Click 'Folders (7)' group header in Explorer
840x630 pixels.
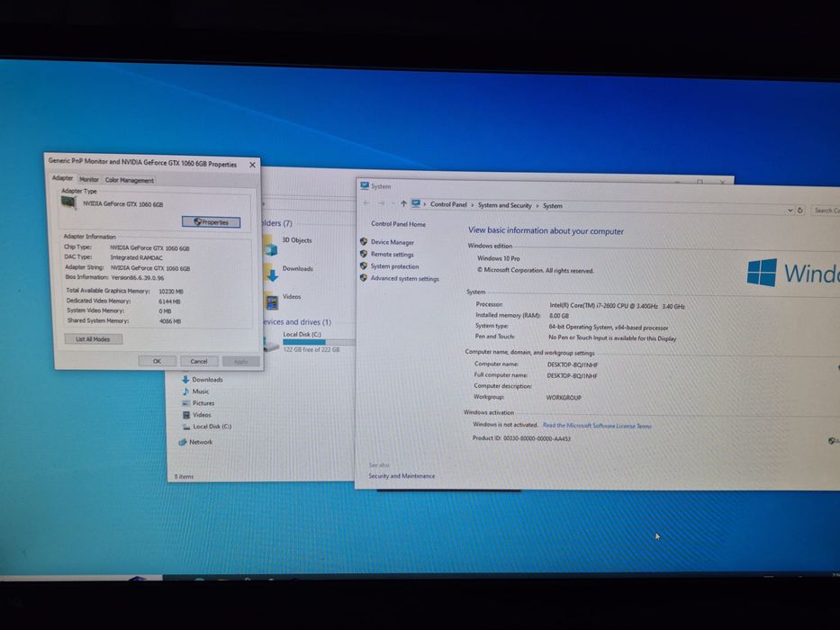(x=277, y=223)
